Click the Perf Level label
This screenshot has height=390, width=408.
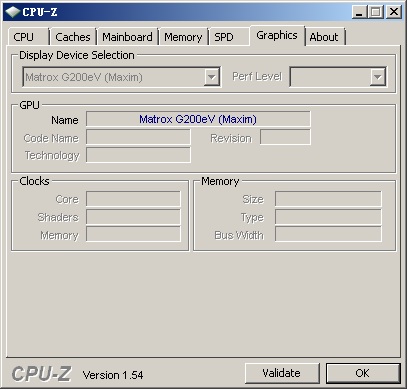257,77
